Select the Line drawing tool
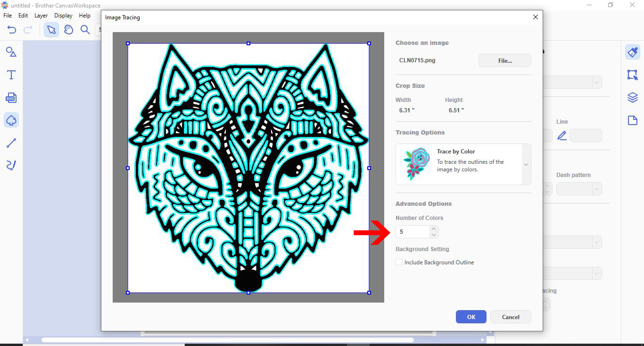 (x=11, y=143)
